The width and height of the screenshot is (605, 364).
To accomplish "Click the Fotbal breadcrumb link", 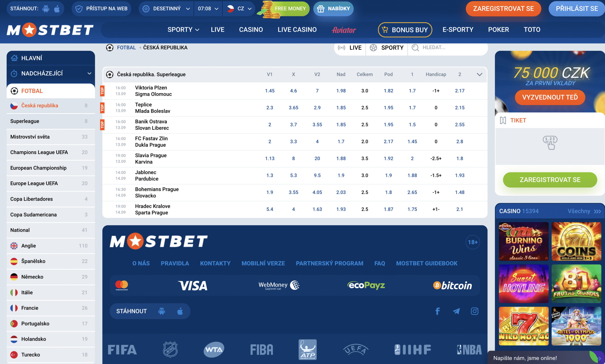I will pos(126,47).
